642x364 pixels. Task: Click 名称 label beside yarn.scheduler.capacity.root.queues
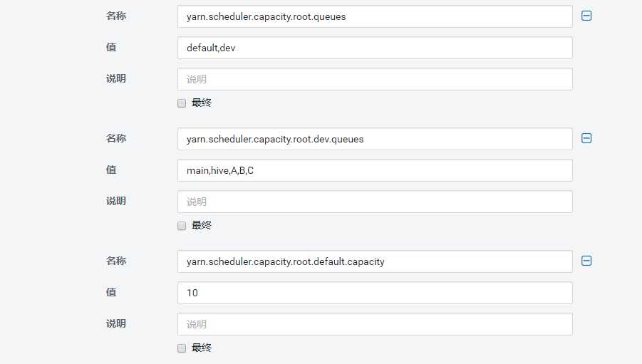point(116,16)
